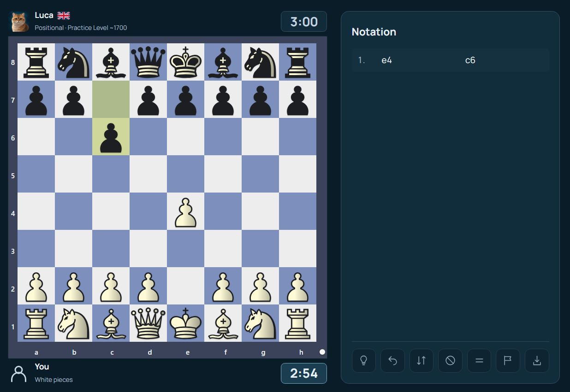The image size is (570, 392).
Task: Select the white pawn on f2
Action: click(223, 286)
